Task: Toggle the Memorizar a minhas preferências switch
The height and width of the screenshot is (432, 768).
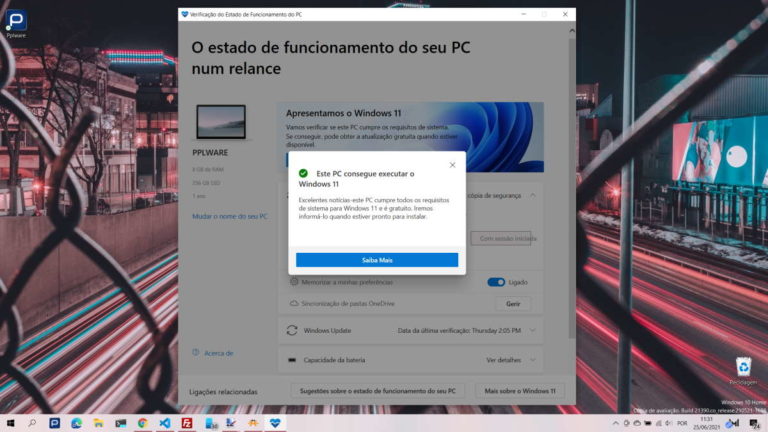Action: [496, 282]
